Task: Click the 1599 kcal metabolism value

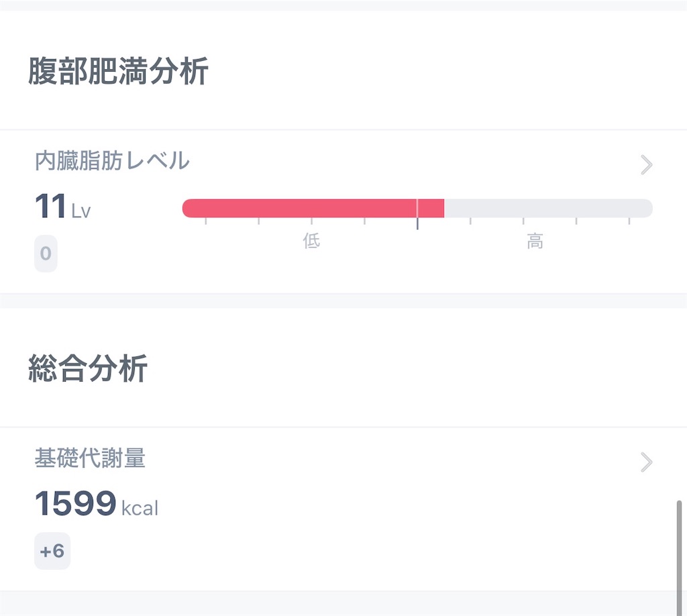Action: point(97,504)
